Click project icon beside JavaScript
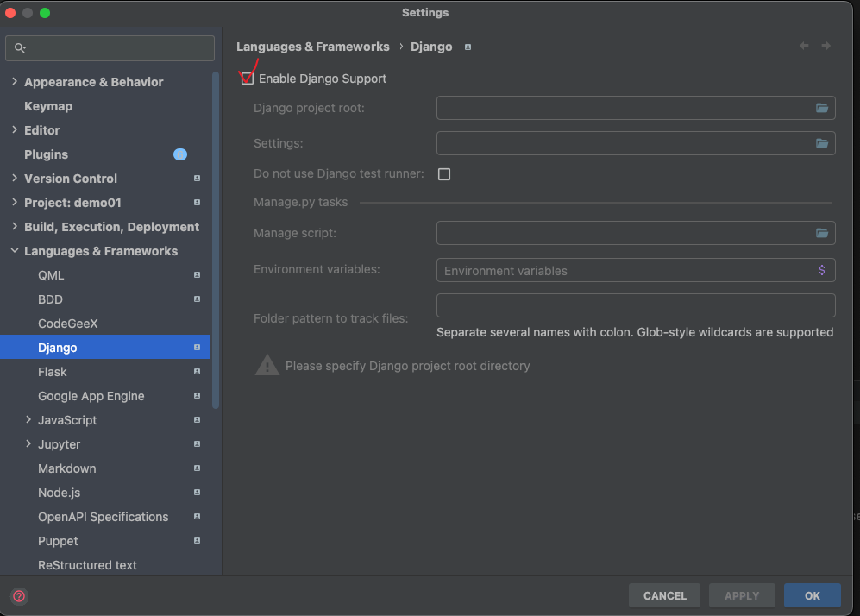The width and height of the screenshot is (860, 616). 197,419
